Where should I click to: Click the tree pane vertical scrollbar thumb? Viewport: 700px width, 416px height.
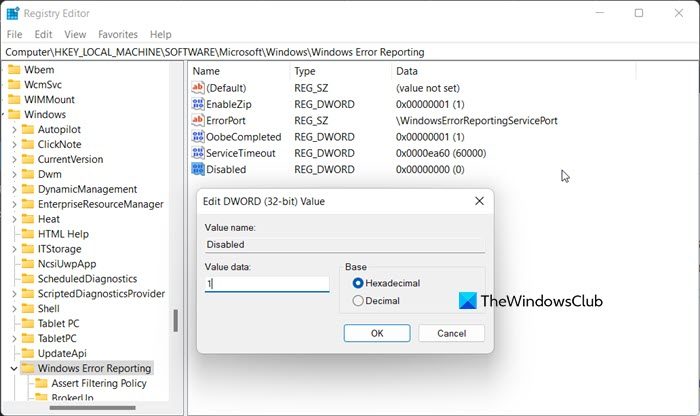point(175,320)
